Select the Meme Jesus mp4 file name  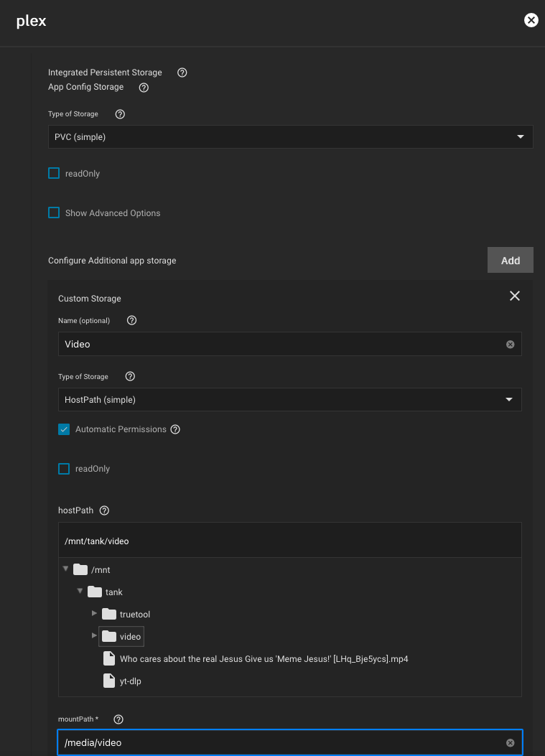(264, 659)
